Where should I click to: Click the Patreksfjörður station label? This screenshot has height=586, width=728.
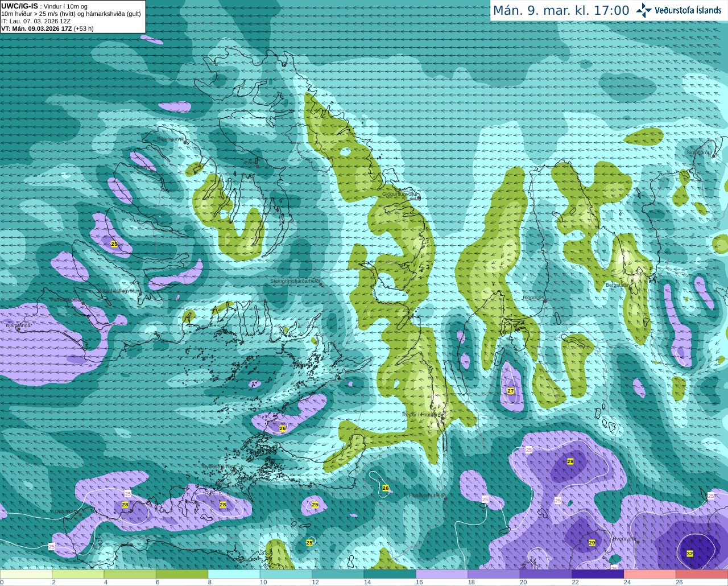click(x=67, y=299)
